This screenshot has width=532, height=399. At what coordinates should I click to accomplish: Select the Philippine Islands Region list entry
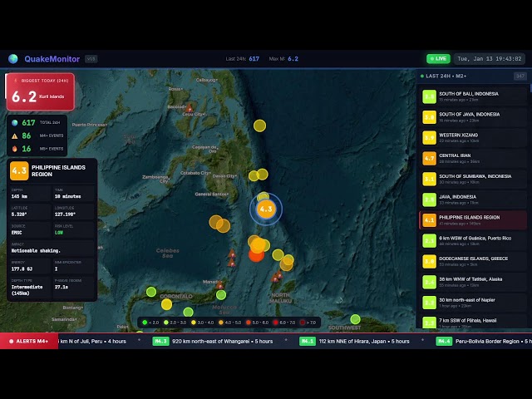point(474,220)
